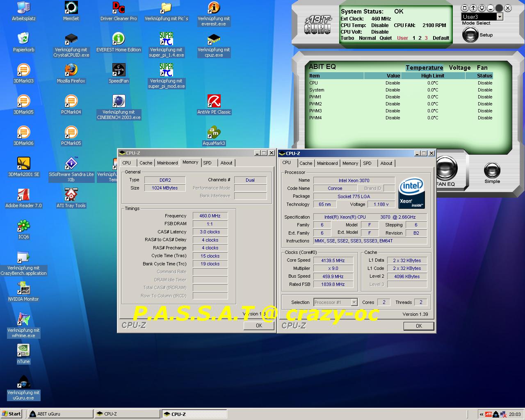Show the Fan tab in ABIT EQ

[482, 68]
